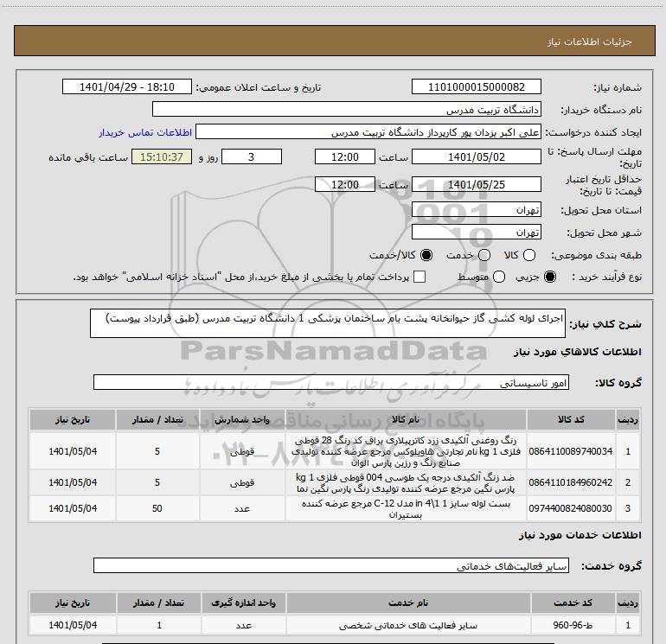The image size is (666, 644).
Task: Click the شرح کلی نیاز description box
Action: [328, 323]
